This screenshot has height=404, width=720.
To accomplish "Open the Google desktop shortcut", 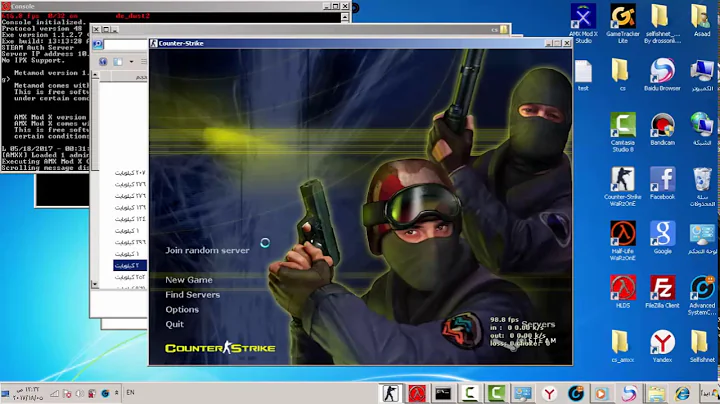I will coord(662,238).
